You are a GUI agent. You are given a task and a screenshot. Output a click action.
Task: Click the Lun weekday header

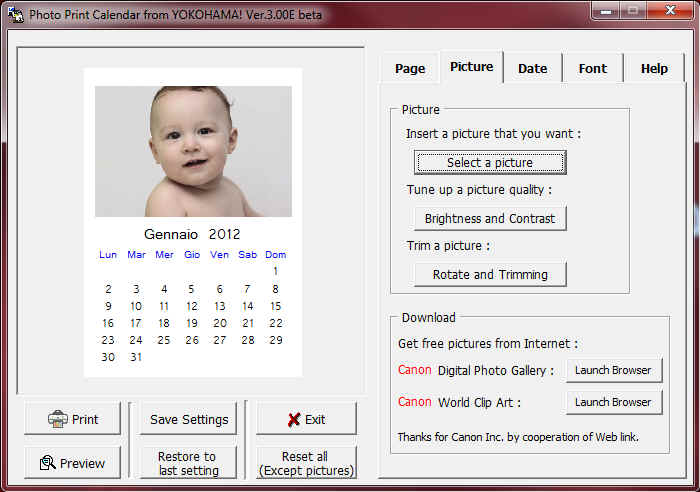pyautogui.click(x=108, y=254)
